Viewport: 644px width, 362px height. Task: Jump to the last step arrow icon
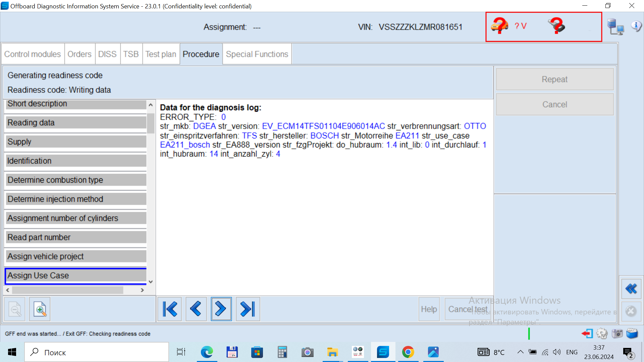click(x=248, y=309)
